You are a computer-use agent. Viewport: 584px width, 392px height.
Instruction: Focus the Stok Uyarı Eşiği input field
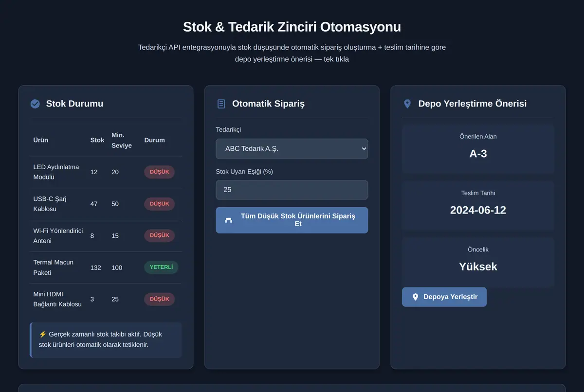[292, 190]
